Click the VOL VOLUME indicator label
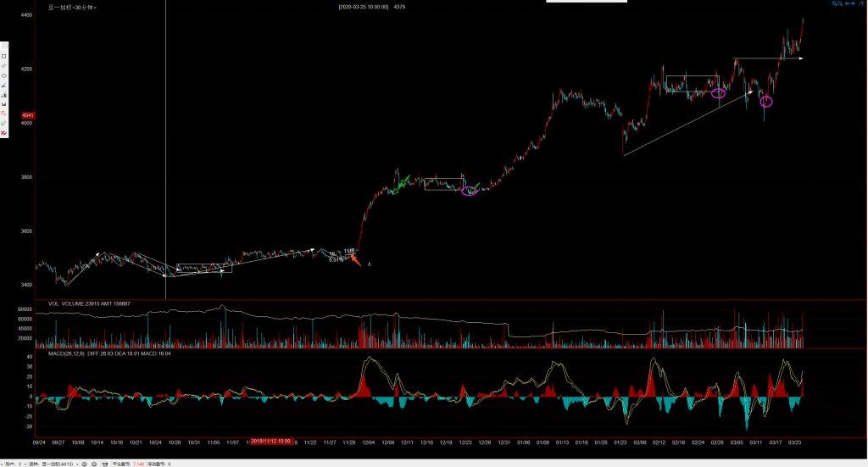The width and height of the screenshot is (868, 467). (66, 303)
